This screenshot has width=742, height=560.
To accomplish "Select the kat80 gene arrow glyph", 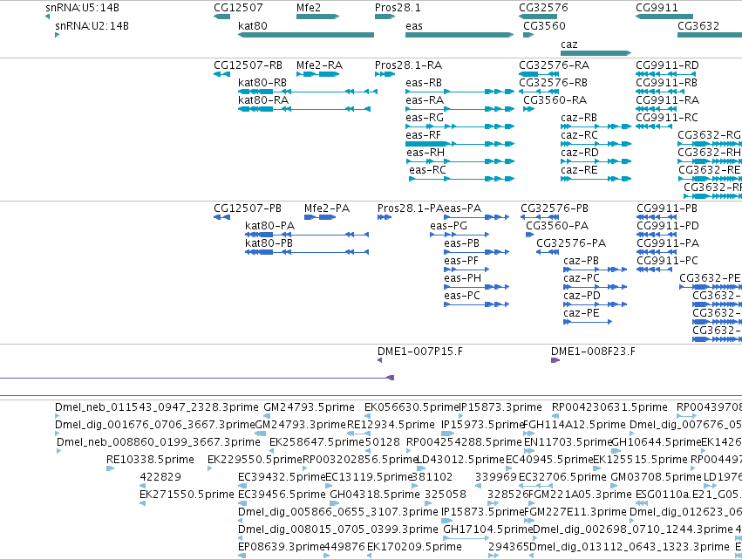I will pos(306,35).
